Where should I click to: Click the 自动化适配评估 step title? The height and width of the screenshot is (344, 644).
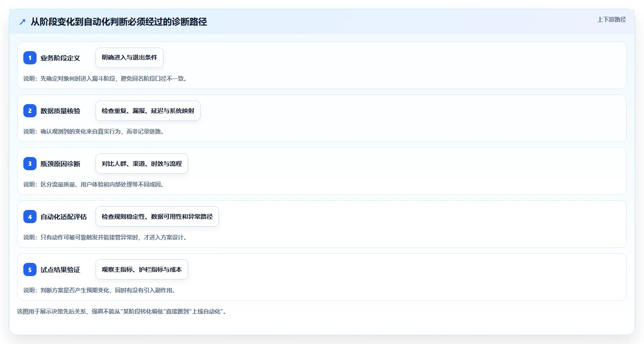click(63, 217)
